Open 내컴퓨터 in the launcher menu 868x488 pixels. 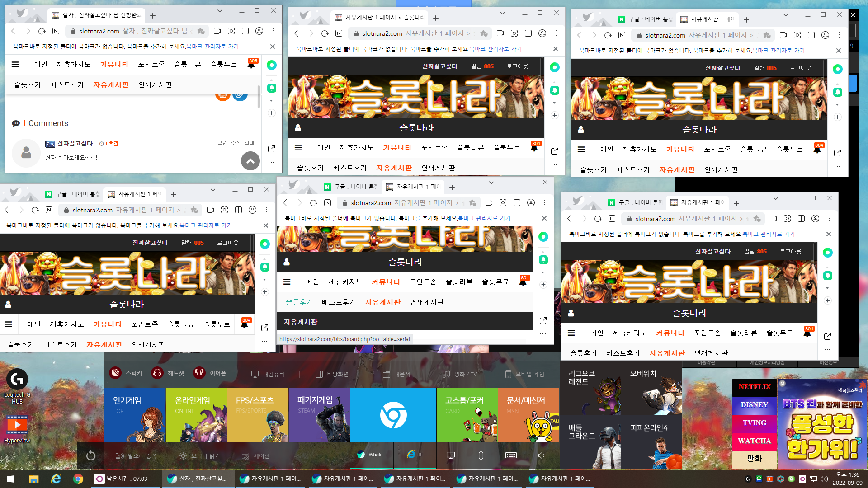[x=268, y=374]
